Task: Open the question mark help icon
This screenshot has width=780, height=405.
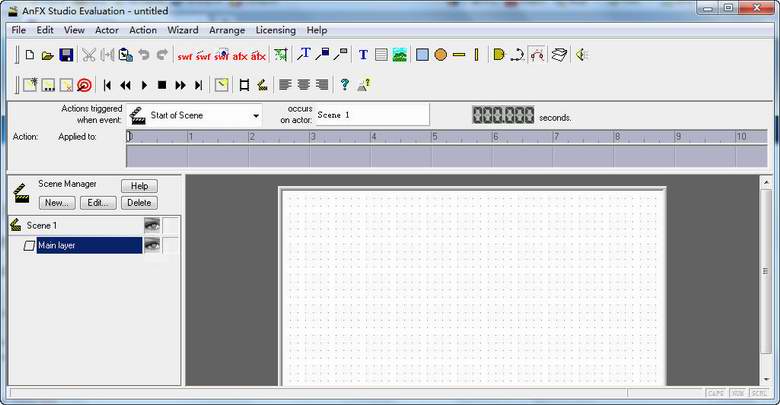Action: pos(344,85)
